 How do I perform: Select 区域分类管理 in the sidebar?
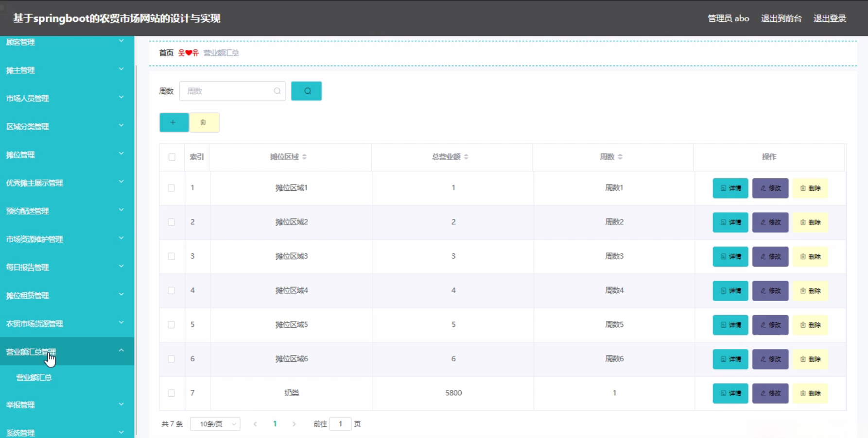pos(67,126)
